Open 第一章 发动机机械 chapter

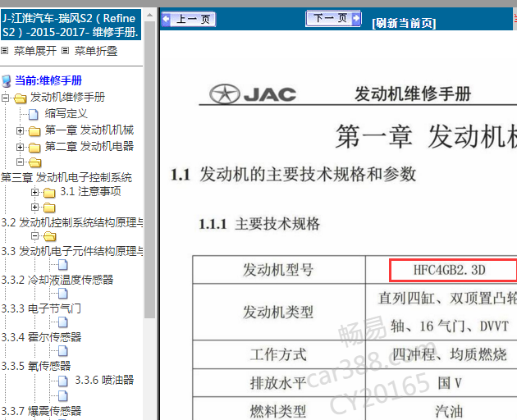tap(89, 130)
